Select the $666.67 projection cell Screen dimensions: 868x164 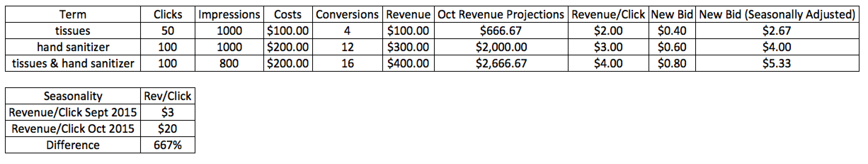pyautogui.click(x=501, y=31)
